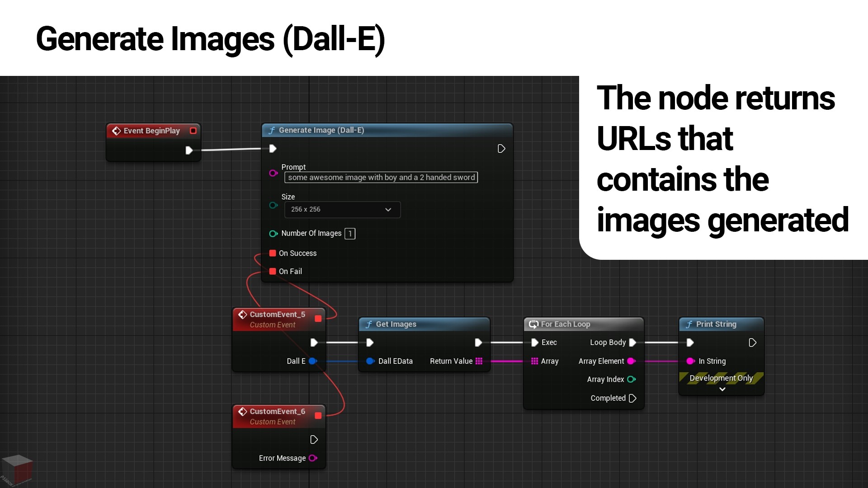
Task: Click the Prompt string input pin
Action: coord(273,173)
